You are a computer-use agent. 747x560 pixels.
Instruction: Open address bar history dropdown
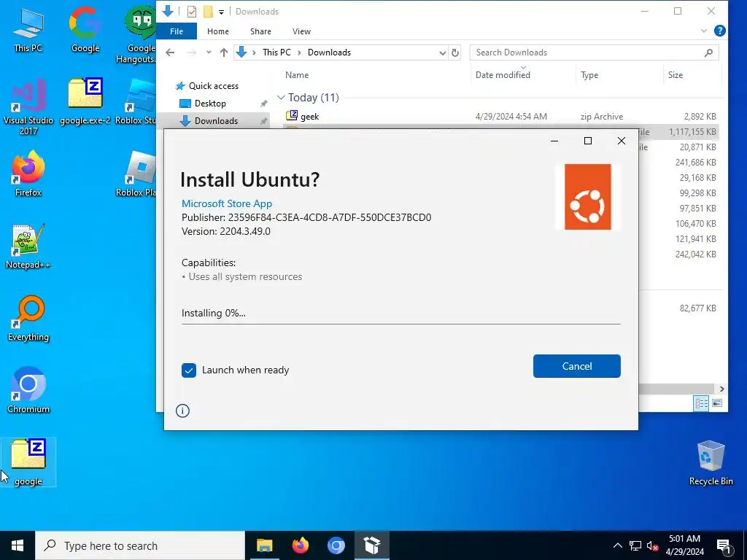443,52
